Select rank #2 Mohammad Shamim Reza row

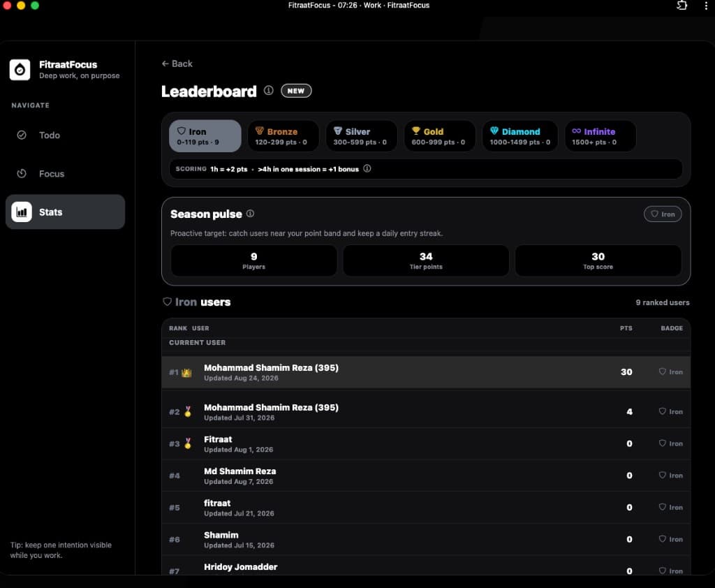click(426, 412)
